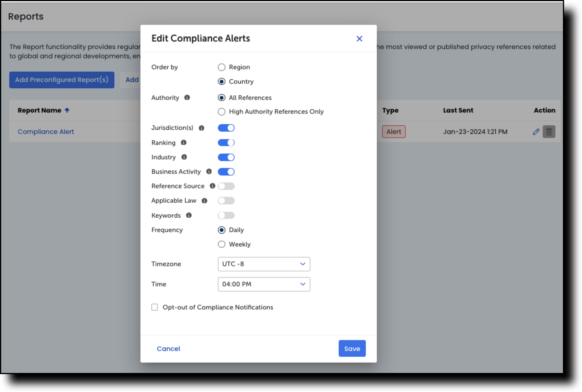Click the Business Activity info icon
The width and height of the screenshot is (582, 392).
209,171
